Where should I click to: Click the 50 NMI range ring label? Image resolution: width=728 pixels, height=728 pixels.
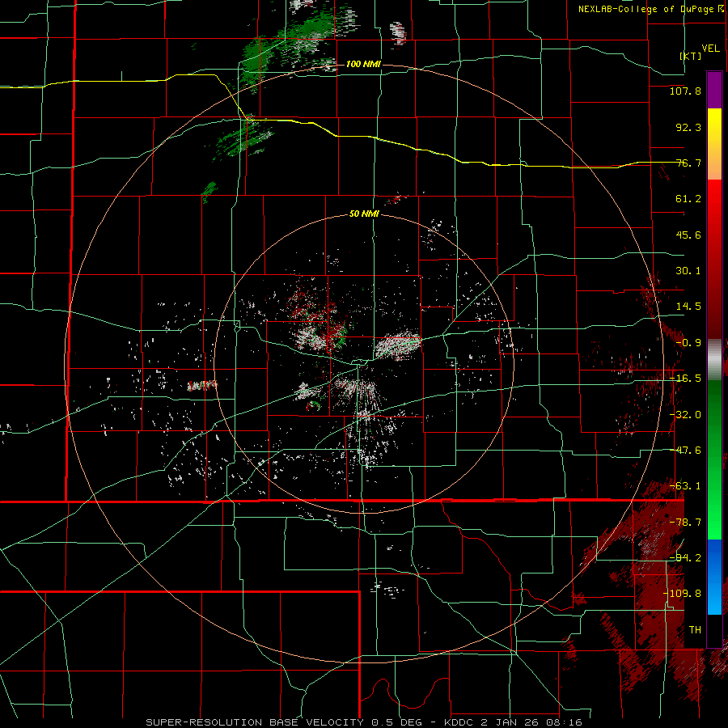(364, 214)
